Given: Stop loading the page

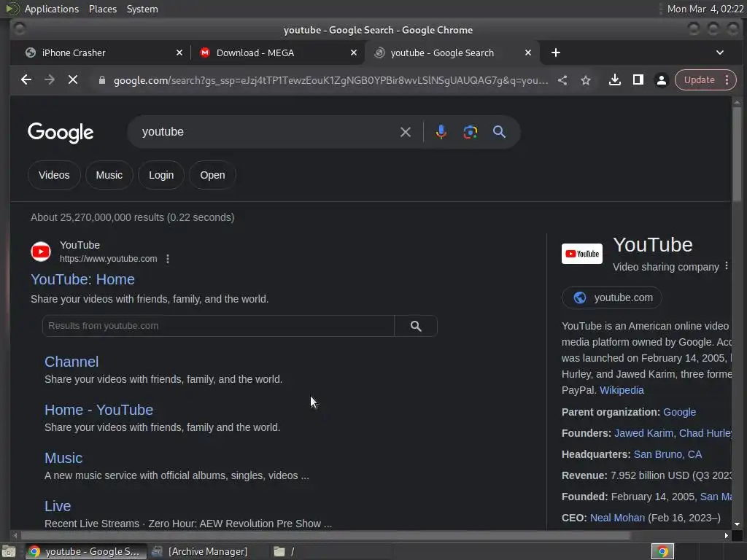Looking at the screenshot, I should point(73,80).
